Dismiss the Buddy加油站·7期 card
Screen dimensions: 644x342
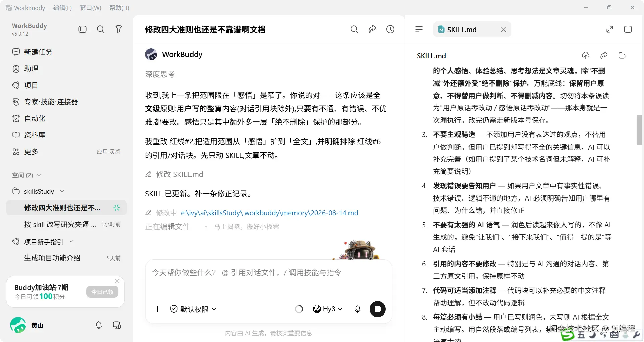117,281
